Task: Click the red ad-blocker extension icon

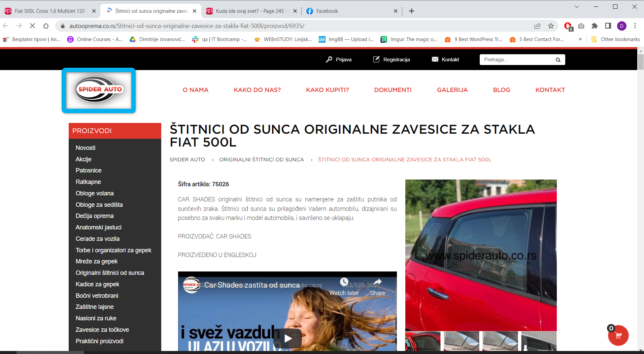Action: tap(568, 26)
